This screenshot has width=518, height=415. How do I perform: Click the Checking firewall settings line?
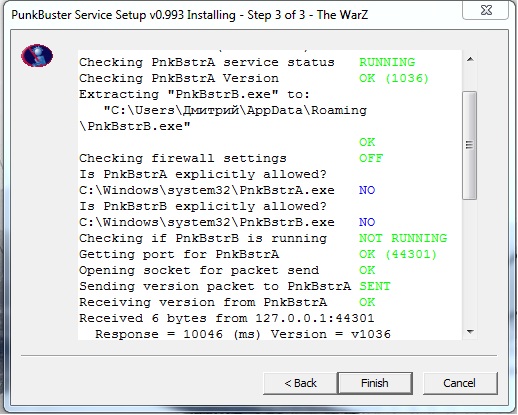click(183, 158)
